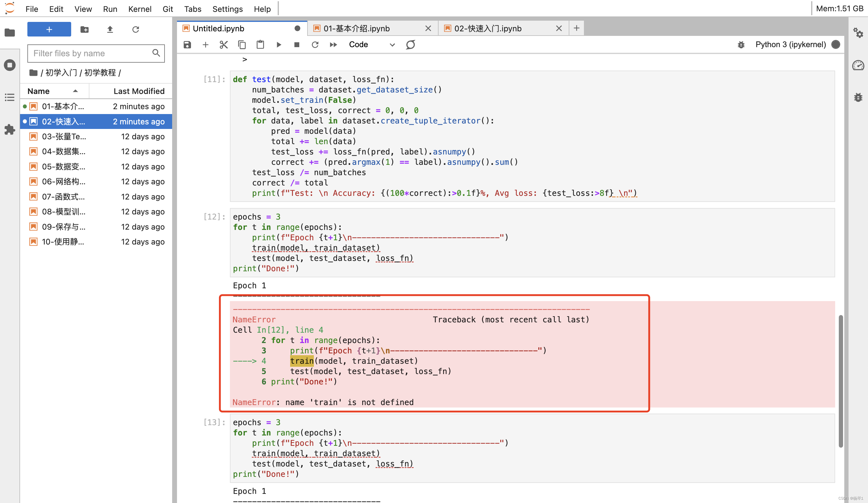Open the Run menu

pos(110,9)
